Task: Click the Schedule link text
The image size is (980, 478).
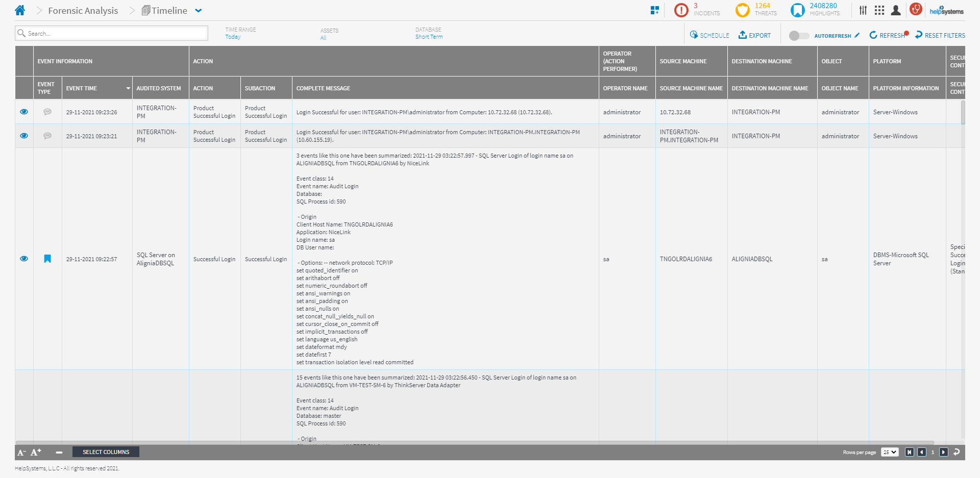Action: point(715,36)
